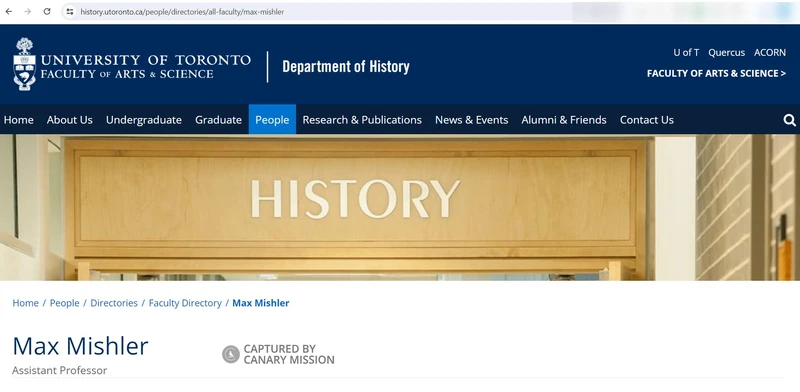Click the Max Mishler breadcrumb
The image size is (800, 392).
(261, 303)
